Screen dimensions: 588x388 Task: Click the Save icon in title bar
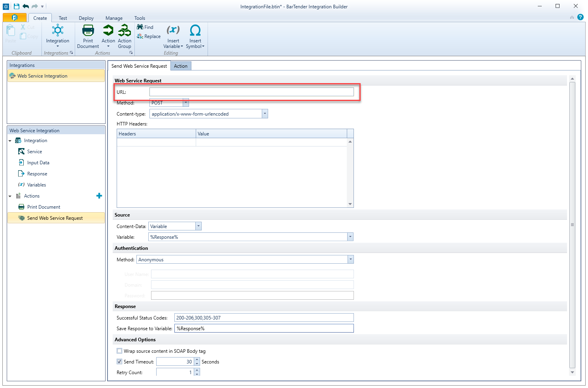pyautogui.click(x=17, y=6)
